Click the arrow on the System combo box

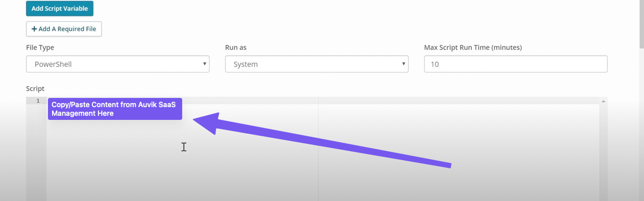pyautogui.click(x=403, y=64)
